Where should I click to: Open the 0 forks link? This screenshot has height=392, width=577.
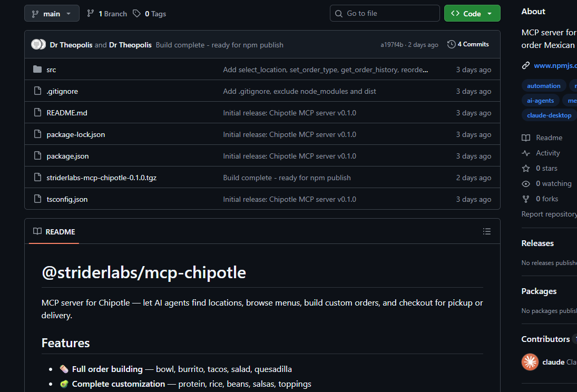(547, 199)
